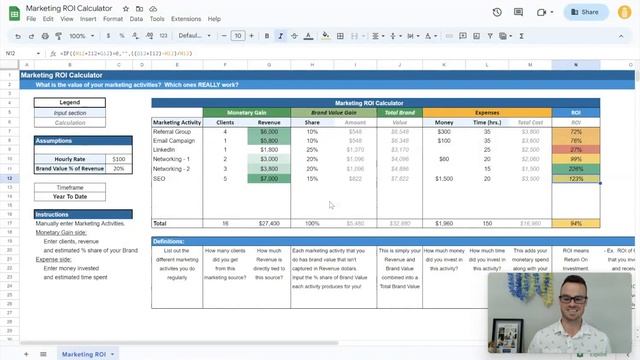Redo the last action
The width and height of the screenshot is (640, 360).
[31, 36]
